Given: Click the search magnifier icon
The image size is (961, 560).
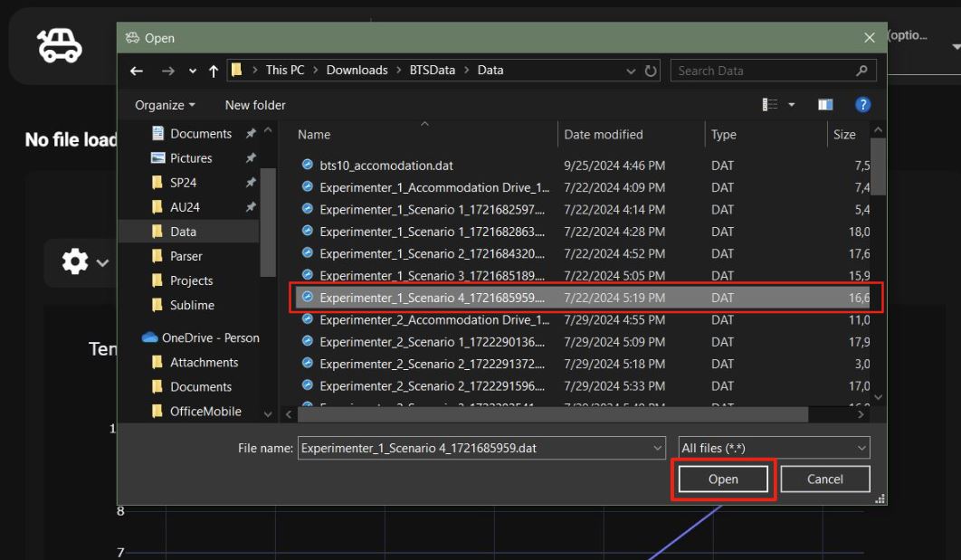Looking at the screenshot, I should tap(861, 71).
